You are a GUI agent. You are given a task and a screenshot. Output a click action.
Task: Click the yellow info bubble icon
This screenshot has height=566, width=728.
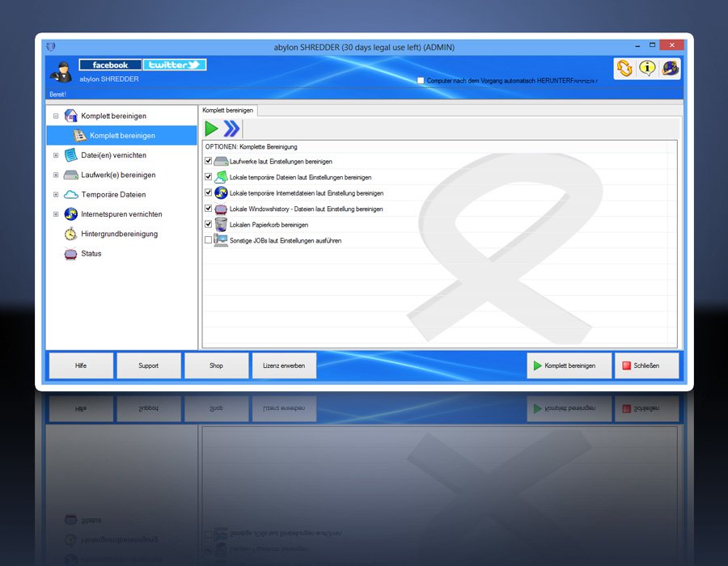[647, 68]
